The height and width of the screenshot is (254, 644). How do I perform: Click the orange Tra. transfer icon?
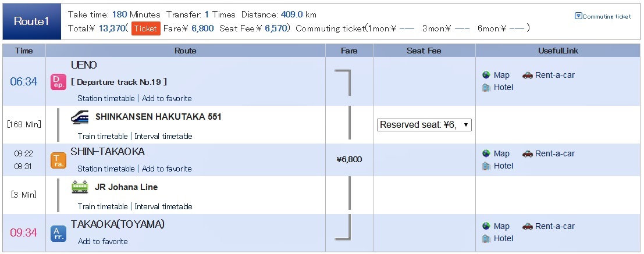[x=58, y=160]
